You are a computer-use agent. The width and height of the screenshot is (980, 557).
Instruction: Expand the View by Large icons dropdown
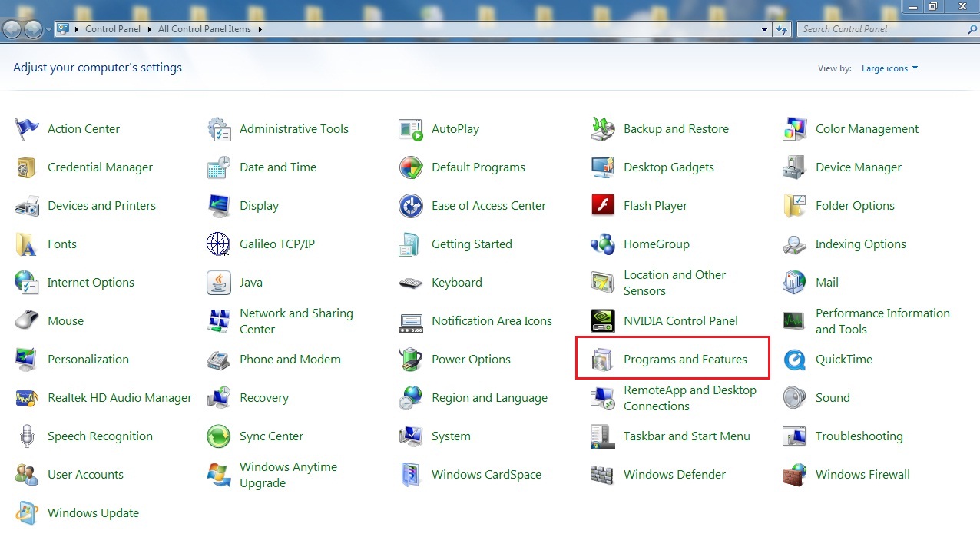[x=889, y=68]
